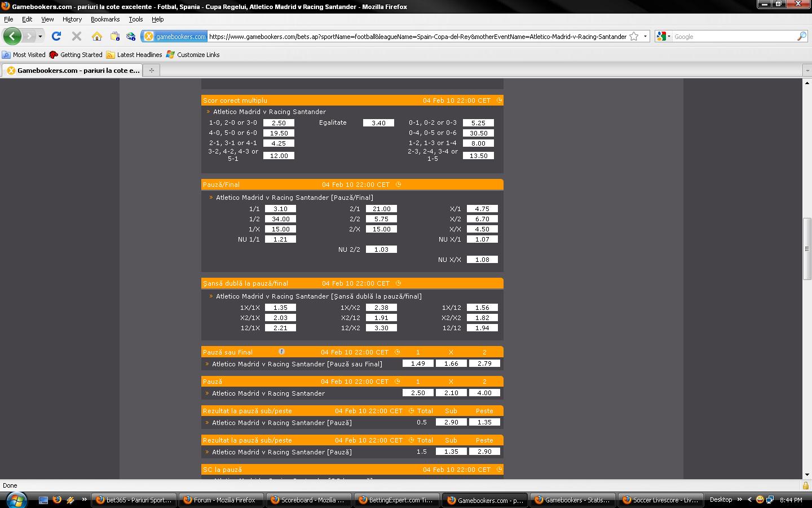Pick Egalitate odds 3.40
The width and height of the screenshot is (812, 508).
click(378, 122)
